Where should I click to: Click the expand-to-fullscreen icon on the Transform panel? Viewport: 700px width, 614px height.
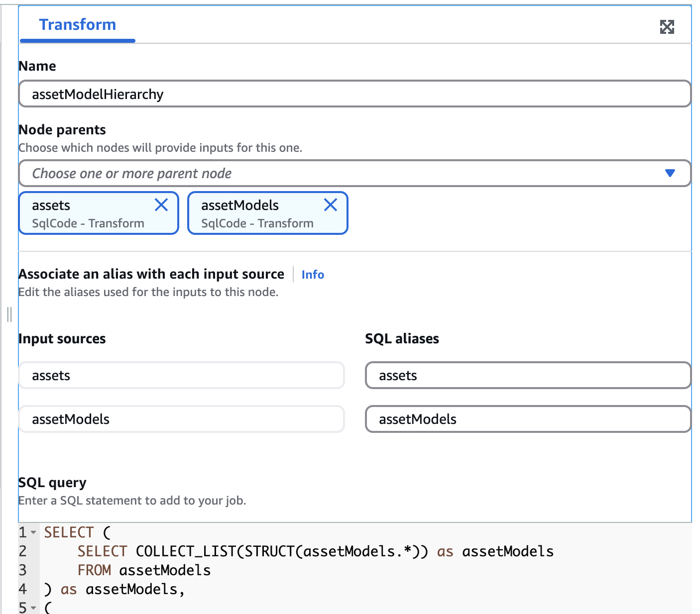point(668,27)
